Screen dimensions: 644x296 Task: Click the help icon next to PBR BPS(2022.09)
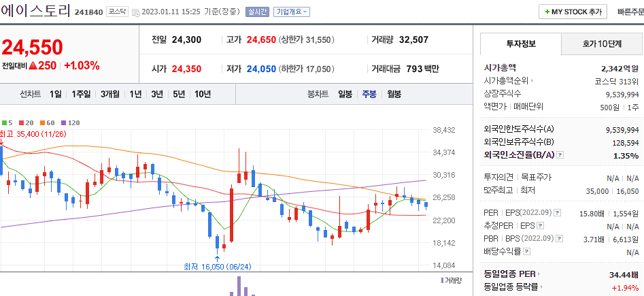(560, 238)
